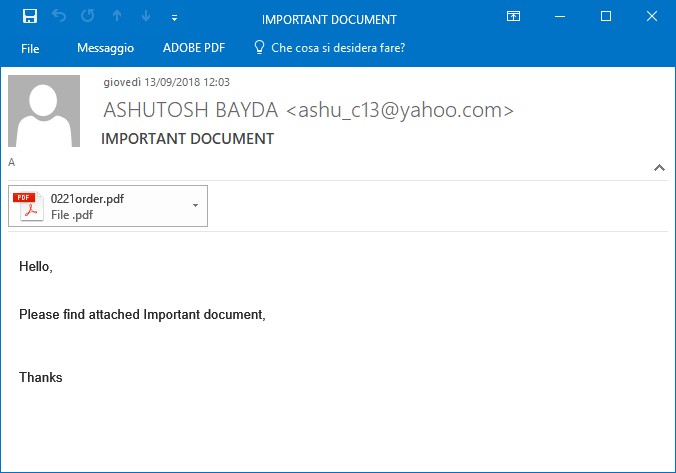Close the IMPORTANT DOCUMENT window
Image resolution: width=676 pixels, height=473 pixels.
[652, 16]
